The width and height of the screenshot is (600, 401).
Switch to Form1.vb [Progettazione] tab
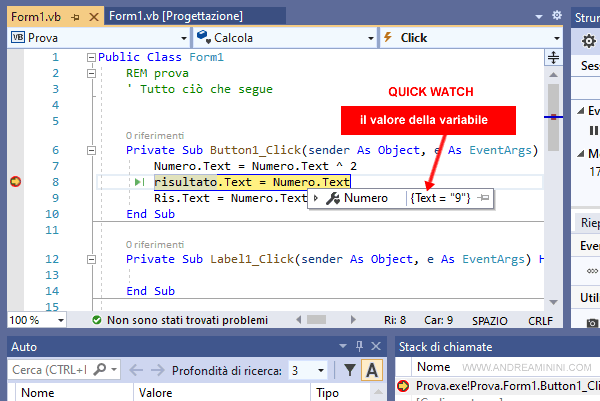click(x=175, y=16)
